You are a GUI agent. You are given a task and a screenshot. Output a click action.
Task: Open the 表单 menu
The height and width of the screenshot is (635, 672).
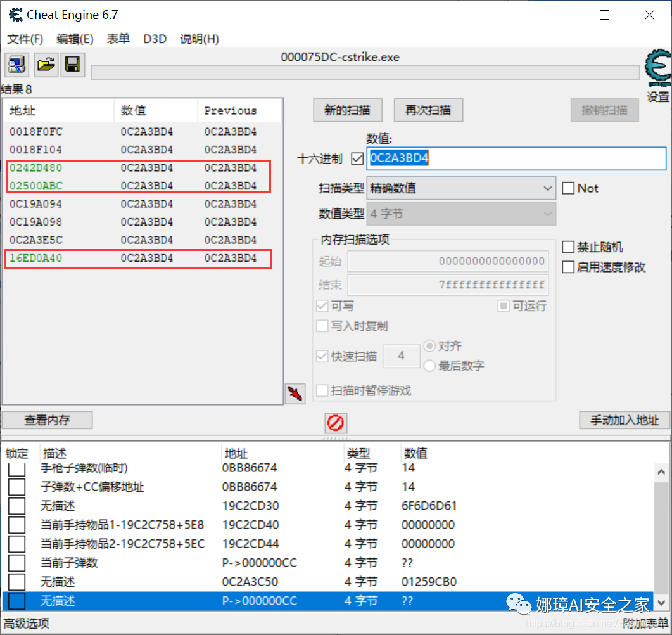pyautogui.click(x=118, y=39)
